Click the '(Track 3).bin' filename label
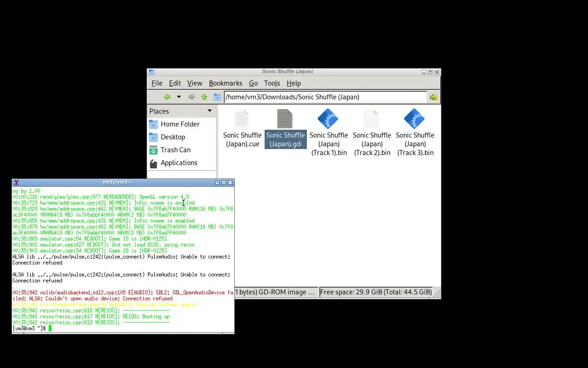The height and width of the screenshot is (368, 588). coord(415,153)
